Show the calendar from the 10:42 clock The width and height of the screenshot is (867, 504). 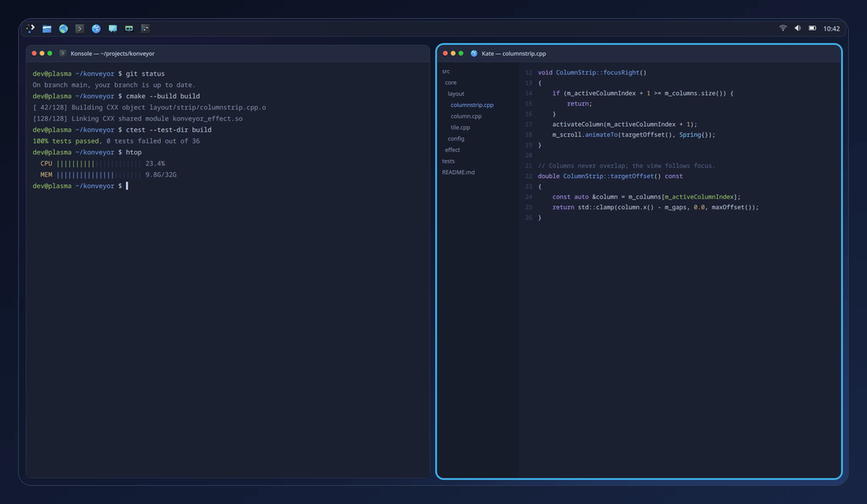coord(831,28)
